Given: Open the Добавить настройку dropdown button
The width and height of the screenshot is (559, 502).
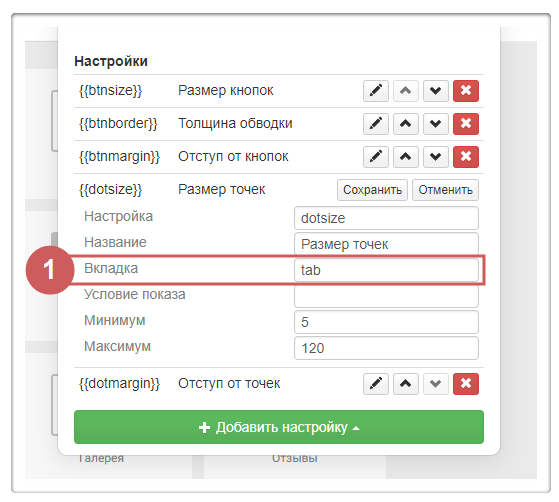Looking at the screenshot, I should (279, 427).
